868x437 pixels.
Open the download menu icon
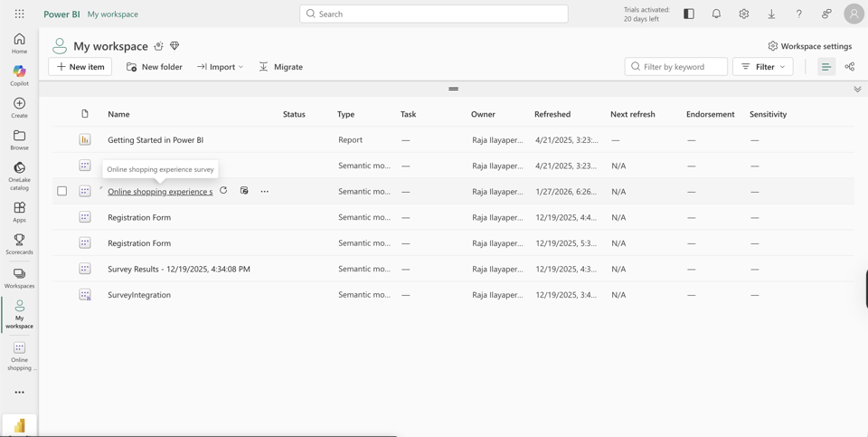(x=771, y=14)
